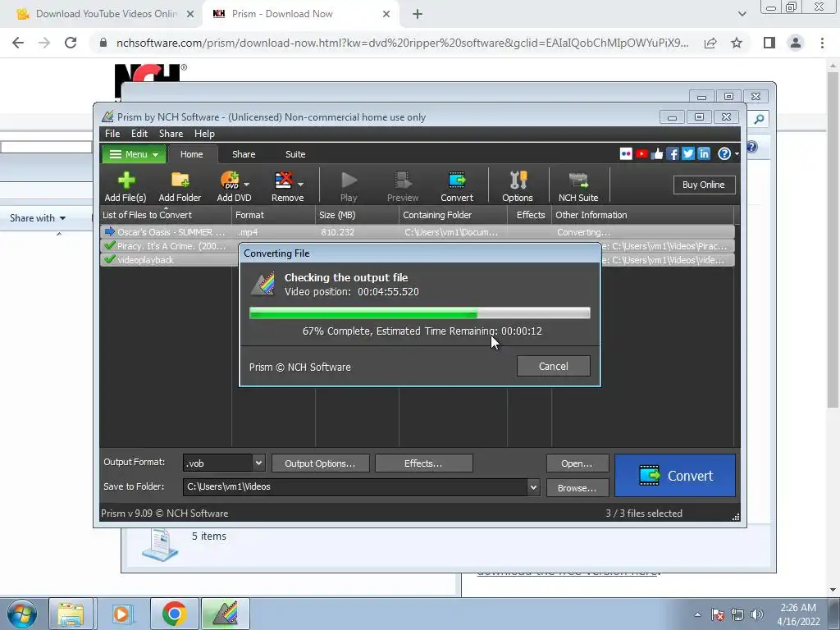Open the Output Format .vob dropdown
The image size is (840, 630).
258,463
